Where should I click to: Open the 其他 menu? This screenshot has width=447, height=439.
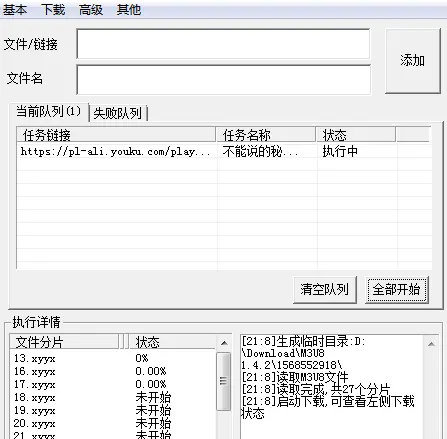129,10
